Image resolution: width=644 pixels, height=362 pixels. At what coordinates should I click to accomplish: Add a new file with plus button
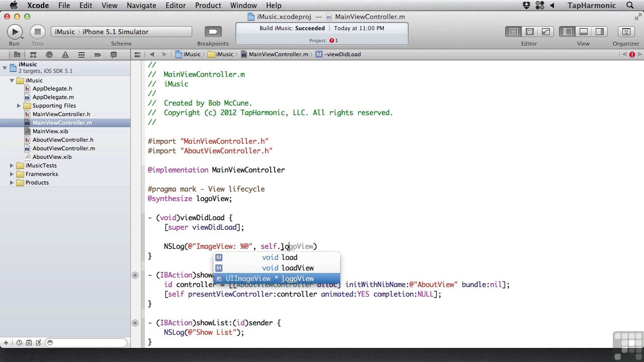6,343
